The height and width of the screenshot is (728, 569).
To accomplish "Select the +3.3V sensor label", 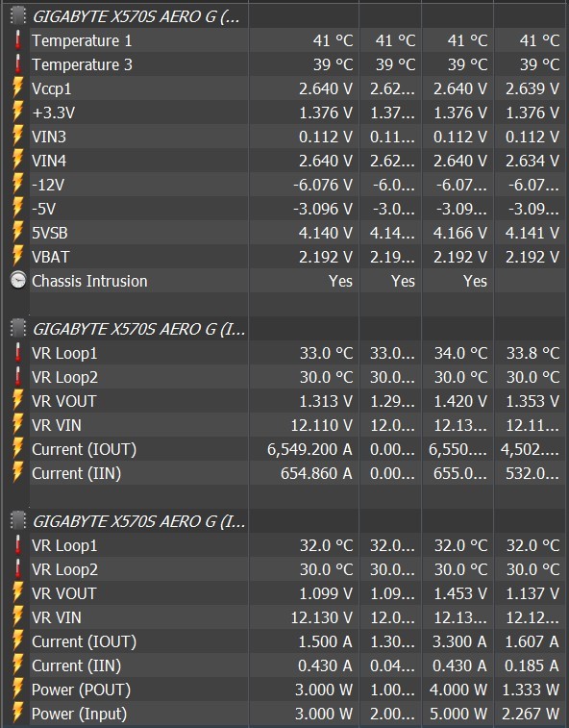I will (x=54, y=113).
